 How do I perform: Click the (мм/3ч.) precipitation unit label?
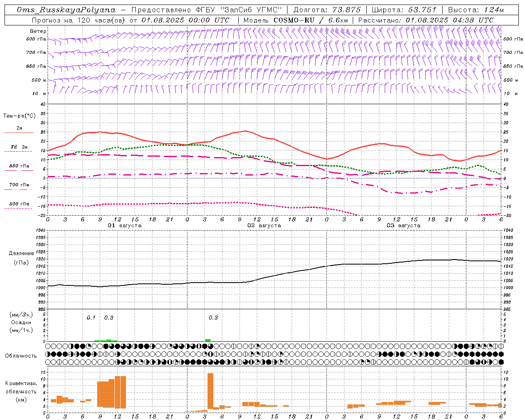21,315
